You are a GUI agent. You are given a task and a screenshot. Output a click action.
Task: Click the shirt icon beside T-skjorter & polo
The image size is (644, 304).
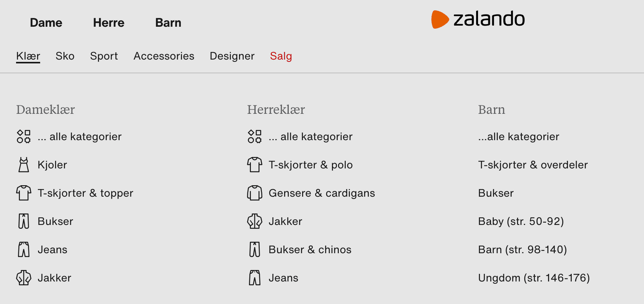tap(254, 165)
